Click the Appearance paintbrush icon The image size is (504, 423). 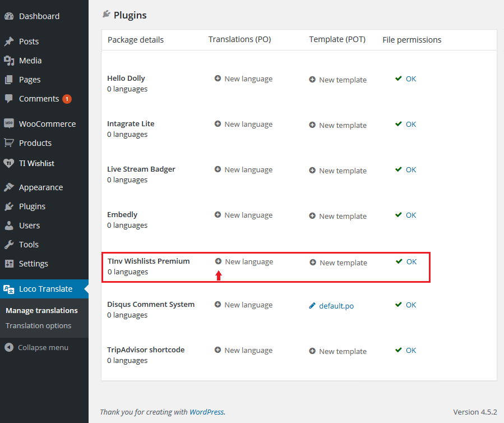[x=9, y=187]
